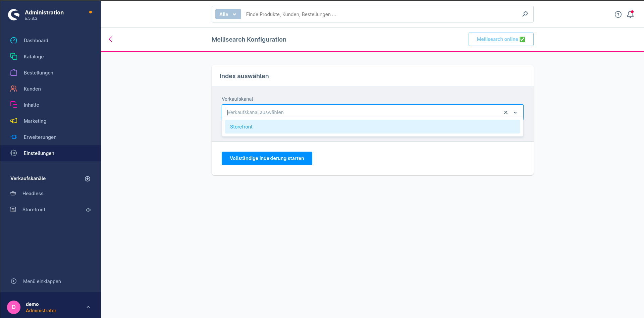
Task: Clear the Verkaufskanal selection with X
Action: [506, 112]
